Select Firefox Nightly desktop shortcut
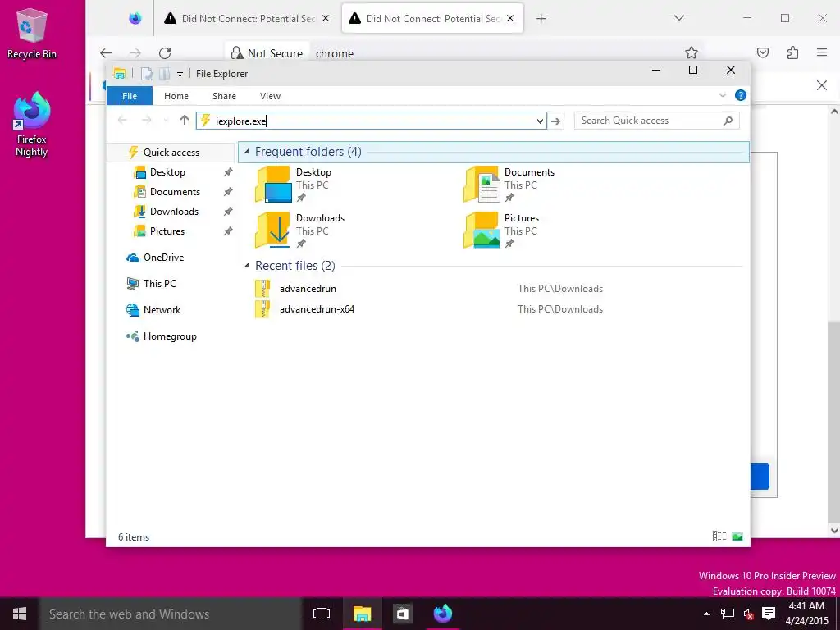Image resolution: width=840 pixels, height=630 pixels. click(x=32, y=125)
